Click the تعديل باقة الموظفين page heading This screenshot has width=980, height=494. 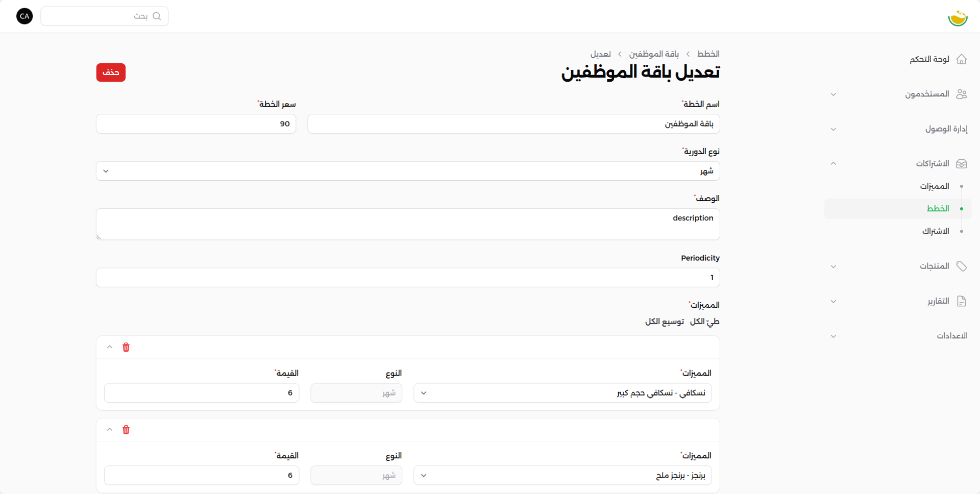[641, 72]
